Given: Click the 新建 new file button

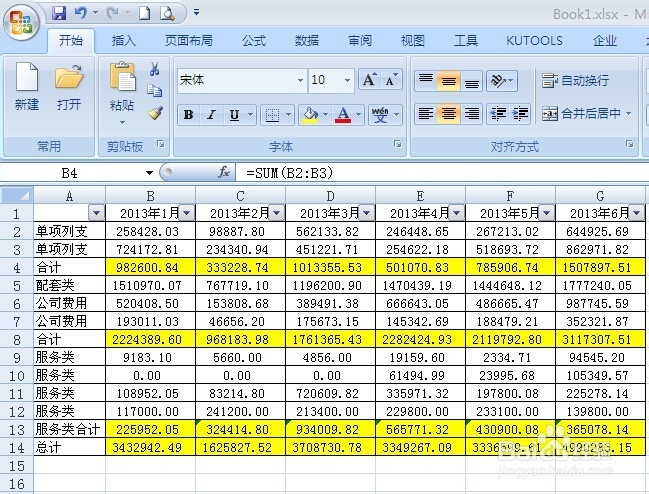Looking at the screenshot, I should [27, 86].
